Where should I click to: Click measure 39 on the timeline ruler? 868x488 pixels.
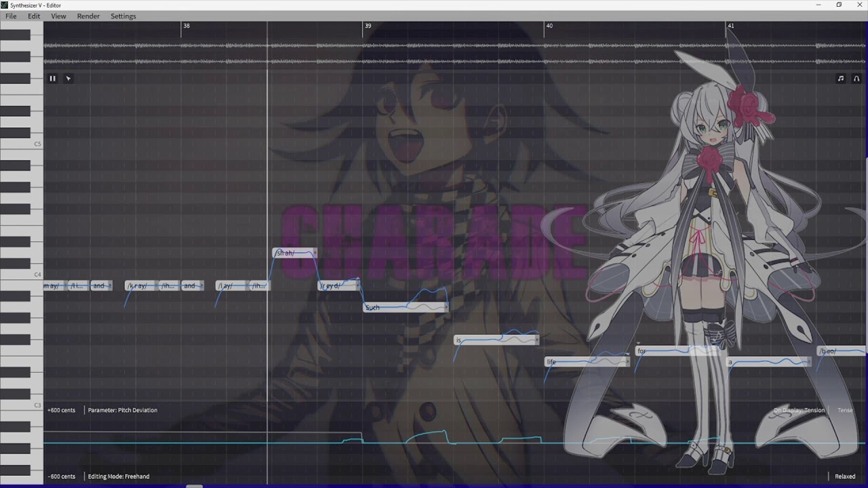pyautogui.click(x=368, y=26)
